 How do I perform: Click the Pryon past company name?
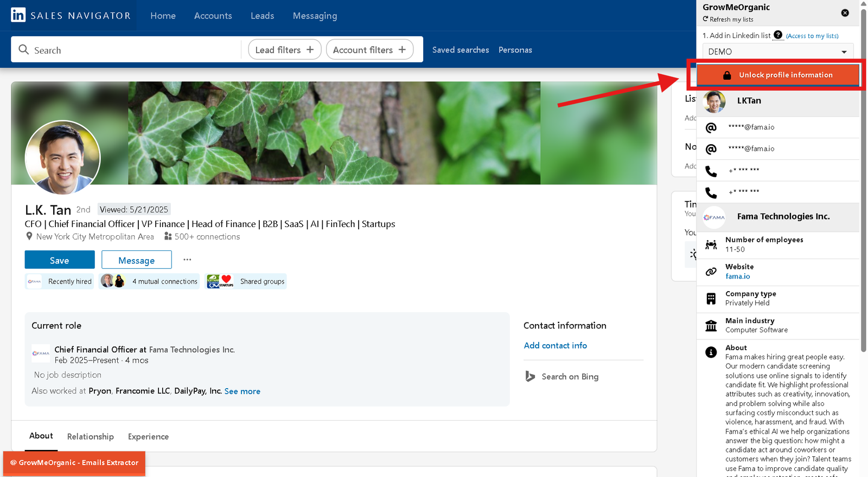point(100,391)
